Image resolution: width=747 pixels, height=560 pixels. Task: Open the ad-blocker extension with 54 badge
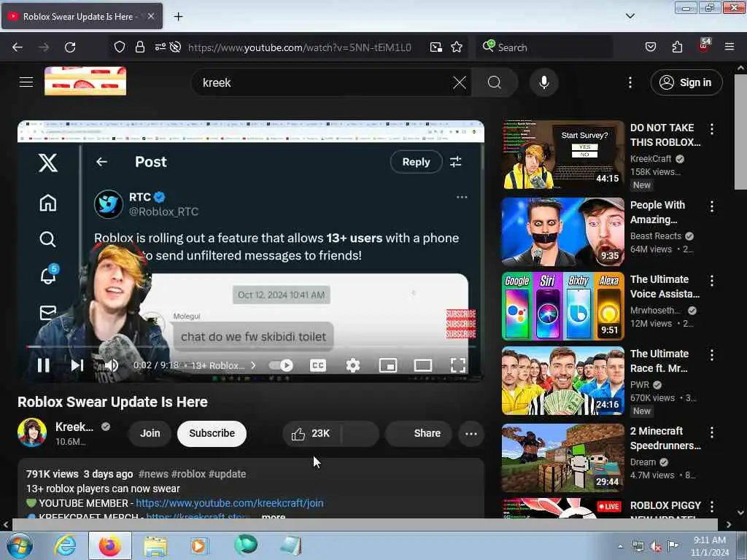click(x=704, y=46)
